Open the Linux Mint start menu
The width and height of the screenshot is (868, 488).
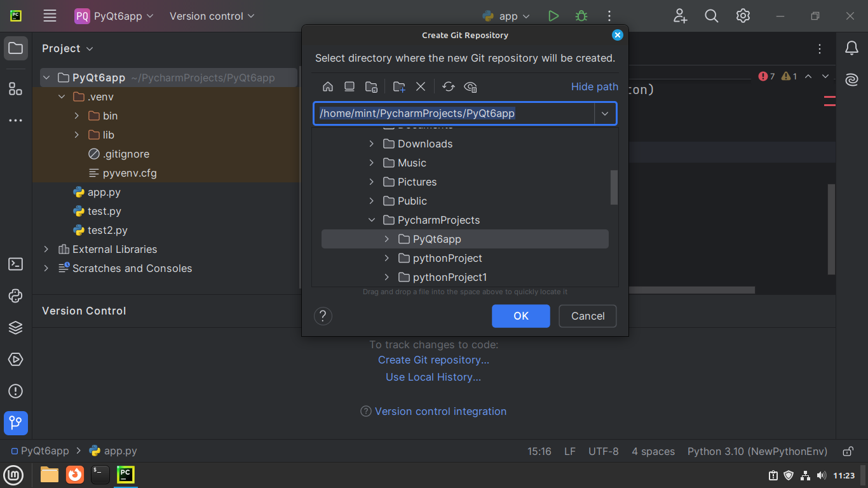coord(14,475)
